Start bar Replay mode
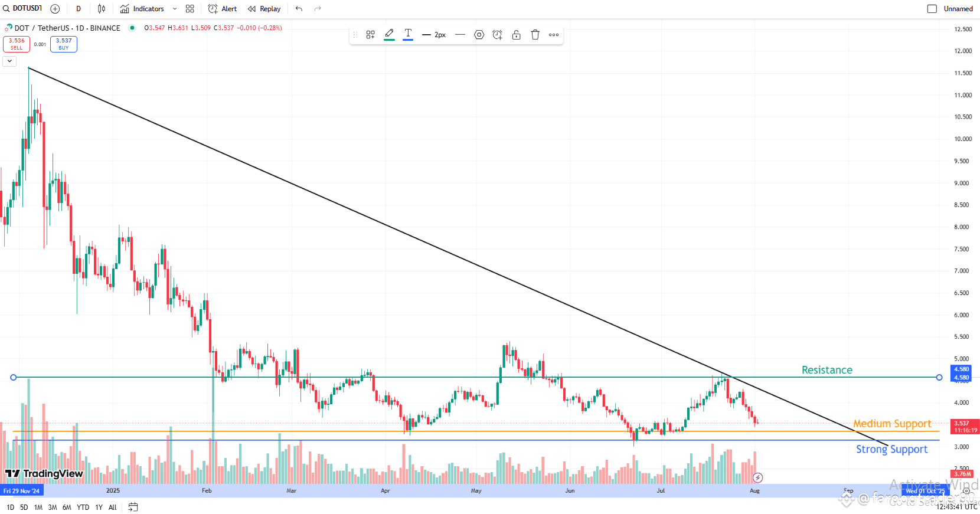Image resolution: width=980 pixels, height=514 pixels. (x=264, y=9)
